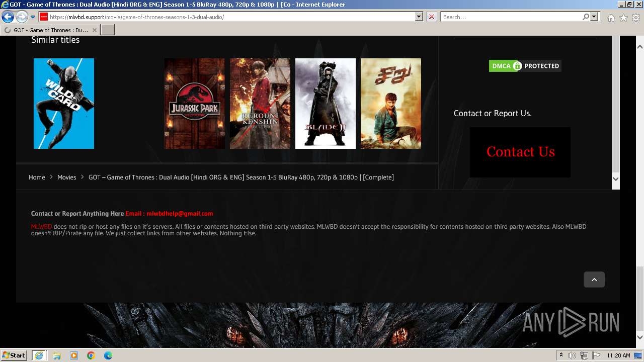Click the page scrollbar up arrow
The image size is (644, 362).
pyautogui.click(x=640, y=47)
